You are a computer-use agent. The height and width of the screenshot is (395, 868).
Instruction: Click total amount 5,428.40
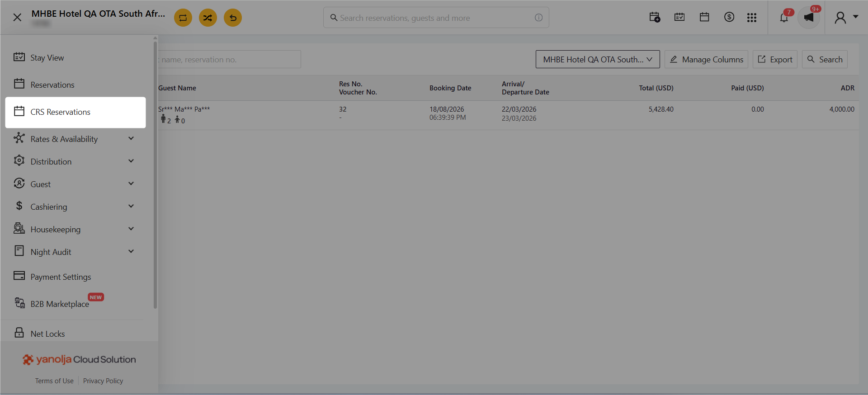click(x=661, y=109)
